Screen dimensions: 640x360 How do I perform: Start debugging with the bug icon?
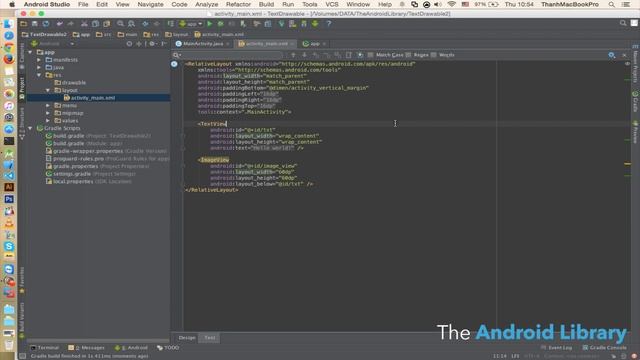click(221, 24)
